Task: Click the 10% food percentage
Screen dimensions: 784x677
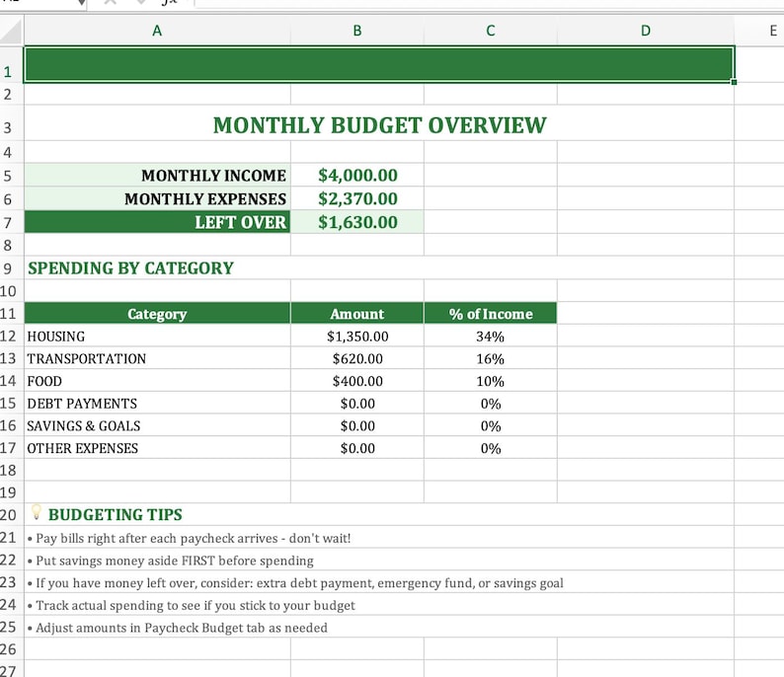Action: pos(491,381)
